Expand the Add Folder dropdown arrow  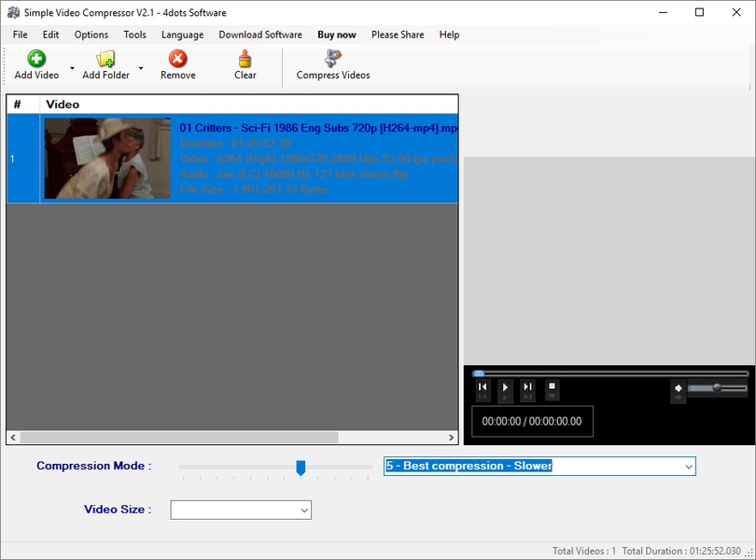[x=141, y=68]
